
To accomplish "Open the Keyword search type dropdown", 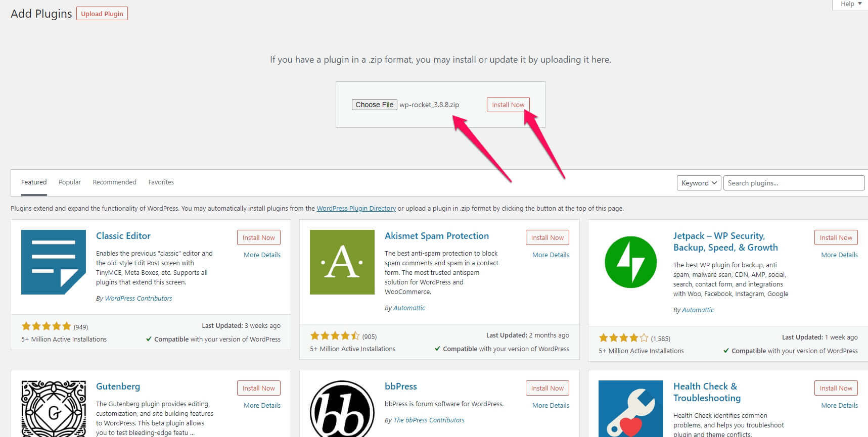I will [x=699, y=183].
